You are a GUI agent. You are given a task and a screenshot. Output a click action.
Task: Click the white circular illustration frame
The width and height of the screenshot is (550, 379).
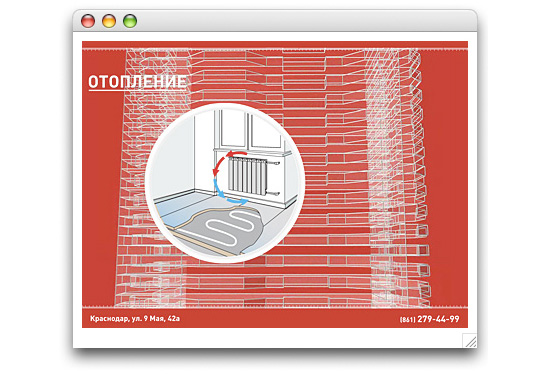tap(225, 182)
